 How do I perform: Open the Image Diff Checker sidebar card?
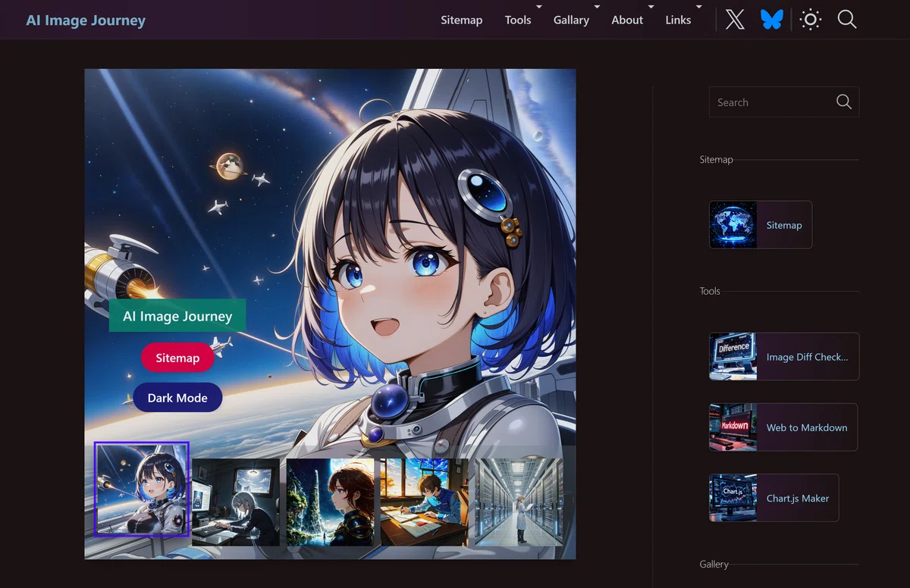click(x=784, y=356)
